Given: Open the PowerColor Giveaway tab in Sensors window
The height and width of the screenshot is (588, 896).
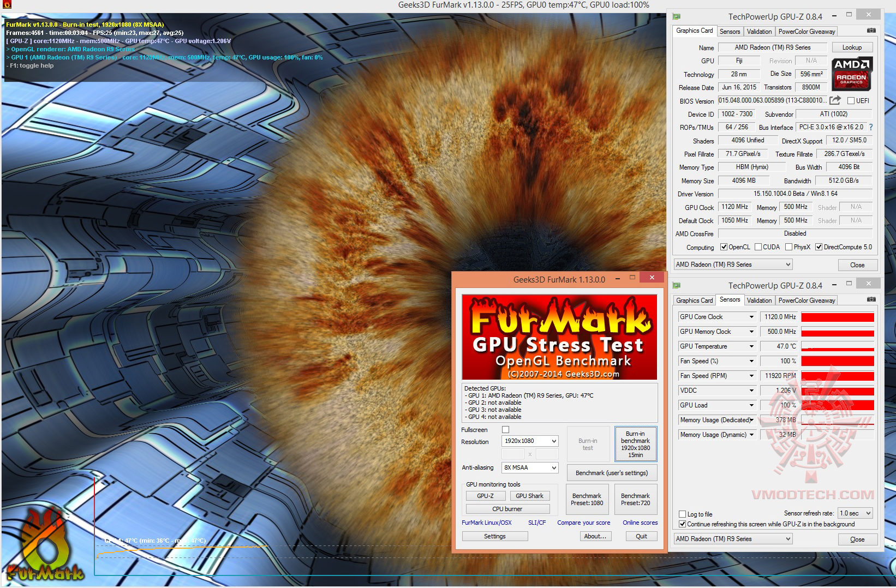Looking at the screenshot, I should coord(807,300).
